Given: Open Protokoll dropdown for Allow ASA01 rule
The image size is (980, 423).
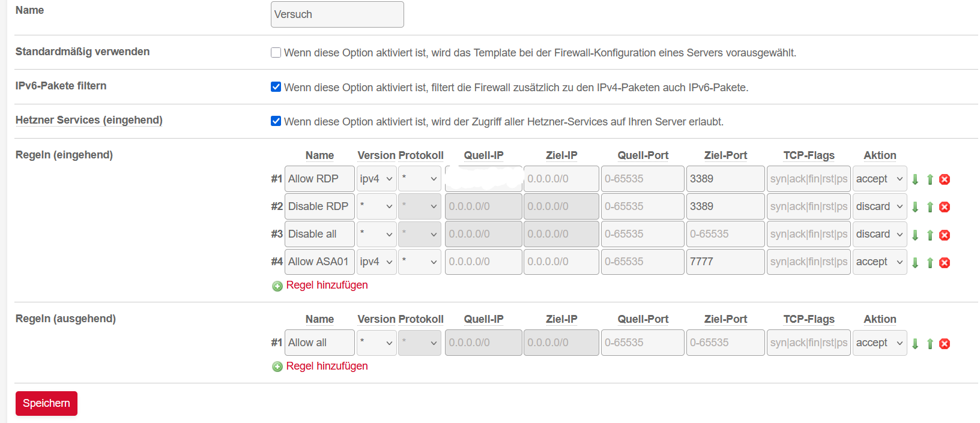Looking at the screenshot, I should (420, 262).
